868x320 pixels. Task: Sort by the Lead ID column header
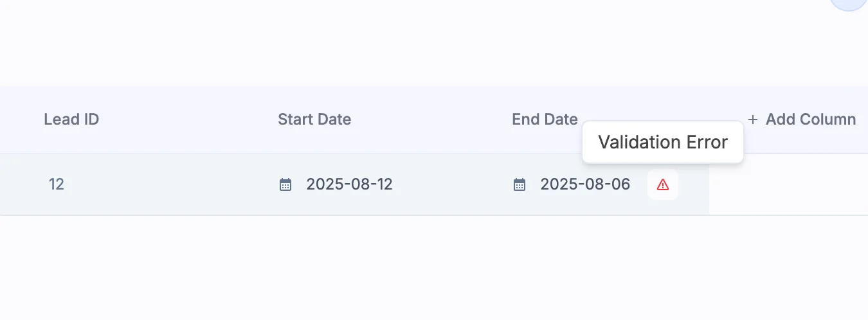pos(71,120)
